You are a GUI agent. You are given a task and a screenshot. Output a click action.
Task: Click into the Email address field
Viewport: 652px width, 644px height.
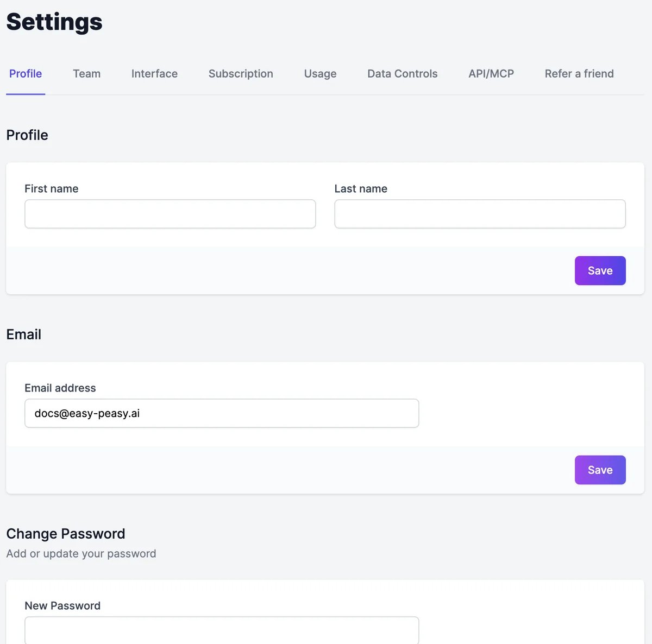[x=222, y=413]
